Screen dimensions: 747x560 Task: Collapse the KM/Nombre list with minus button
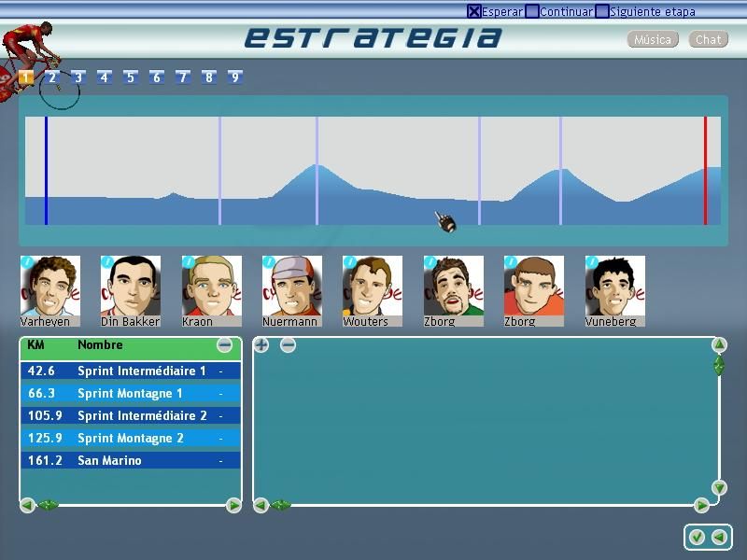(224, 345)
